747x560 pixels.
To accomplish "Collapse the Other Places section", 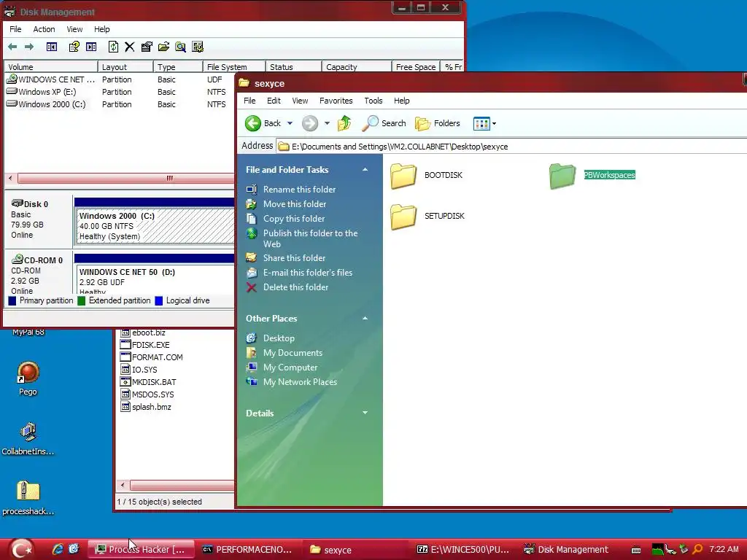I will (x=365, y=318).
